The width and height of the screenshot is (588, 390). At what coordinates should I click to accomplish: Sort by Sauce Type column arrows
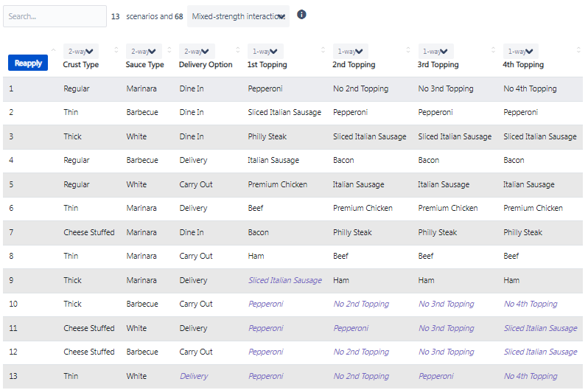[x=169, y=50]
